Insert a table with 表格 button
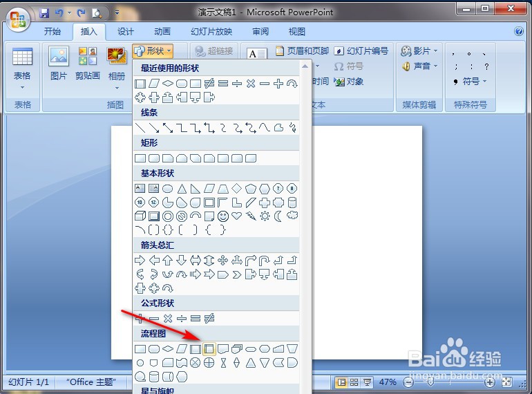This screenshot has height=394, width=532. point(22,68)
